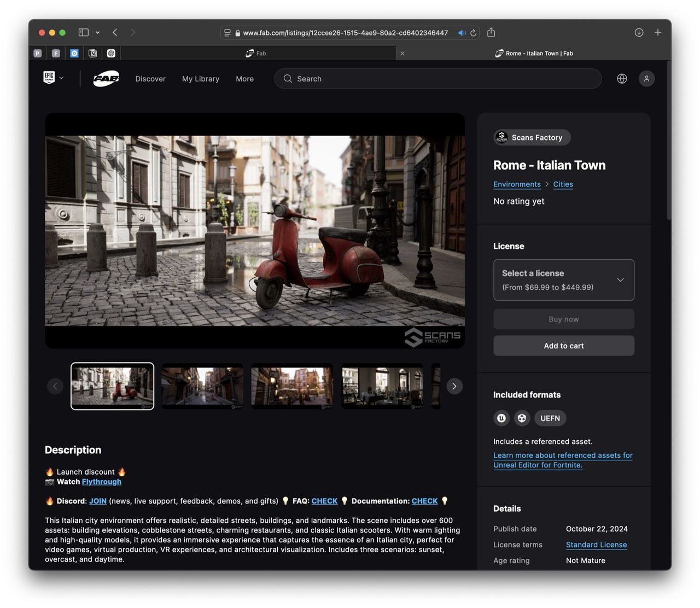Open the sidebar options chevron
Viewport: 700px width, 608px height.
[97, 33]
